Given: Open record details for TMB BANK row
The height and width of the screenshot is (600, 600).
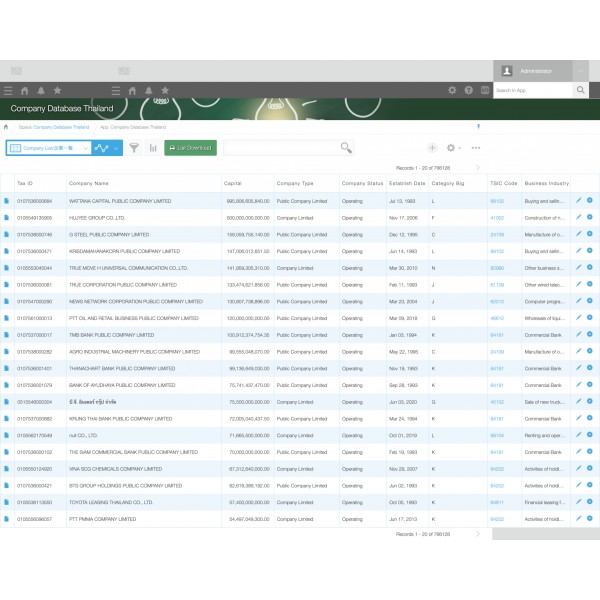Looking at the screenshot, I should pyautogui.click(x=7, y=335).
